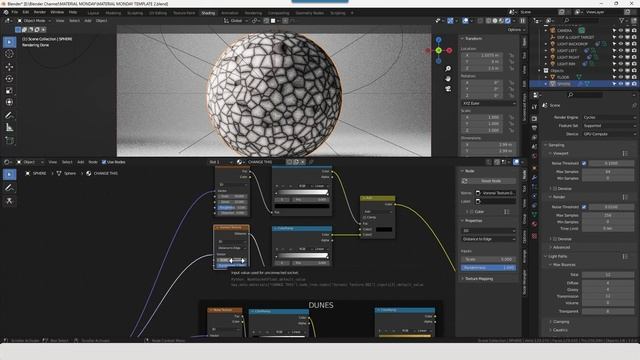The image size is (640, 360).
Task: Open the Output properties tab icon
Action: click(x=534, y=128)
